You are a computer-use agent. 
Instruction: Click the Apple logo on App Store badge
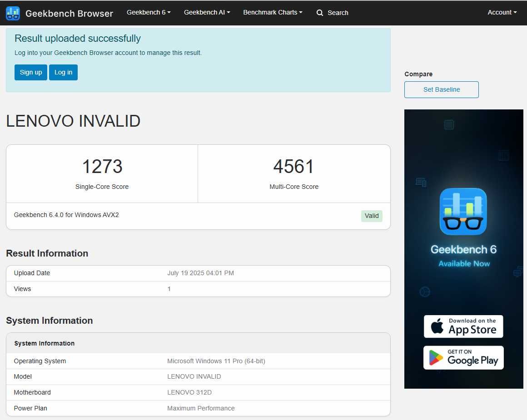pos(437,326)
